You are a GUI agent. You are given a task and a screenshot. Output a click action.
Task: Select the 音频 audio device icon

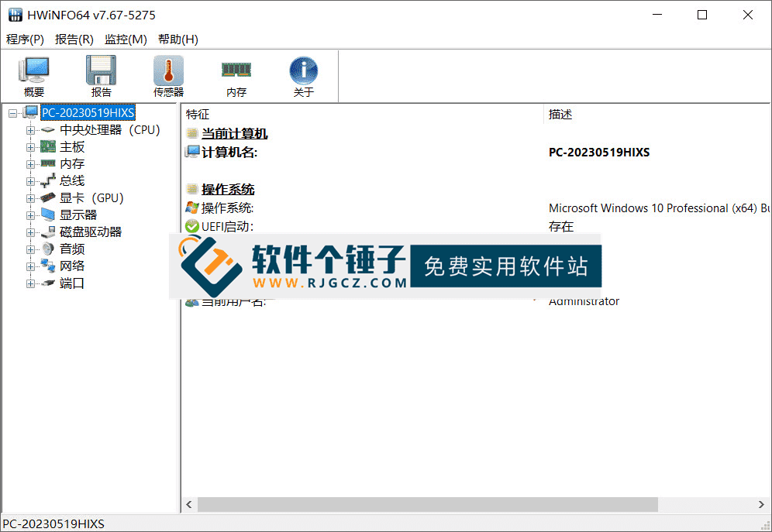47,249
